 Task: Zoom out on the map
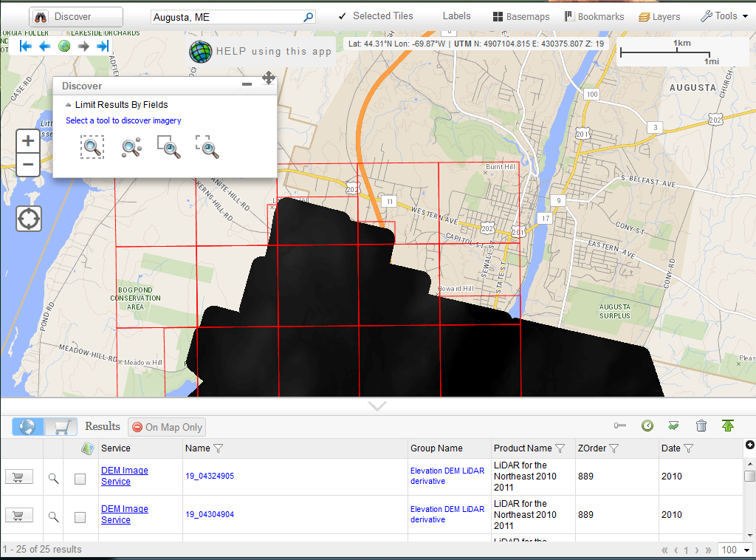28,165
